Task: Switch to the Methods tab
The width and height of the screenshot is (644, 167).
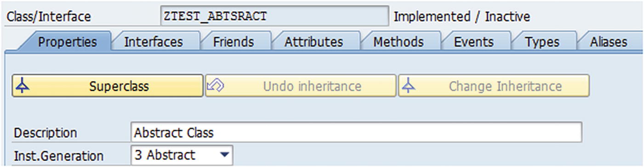Action: coord(398,42)
